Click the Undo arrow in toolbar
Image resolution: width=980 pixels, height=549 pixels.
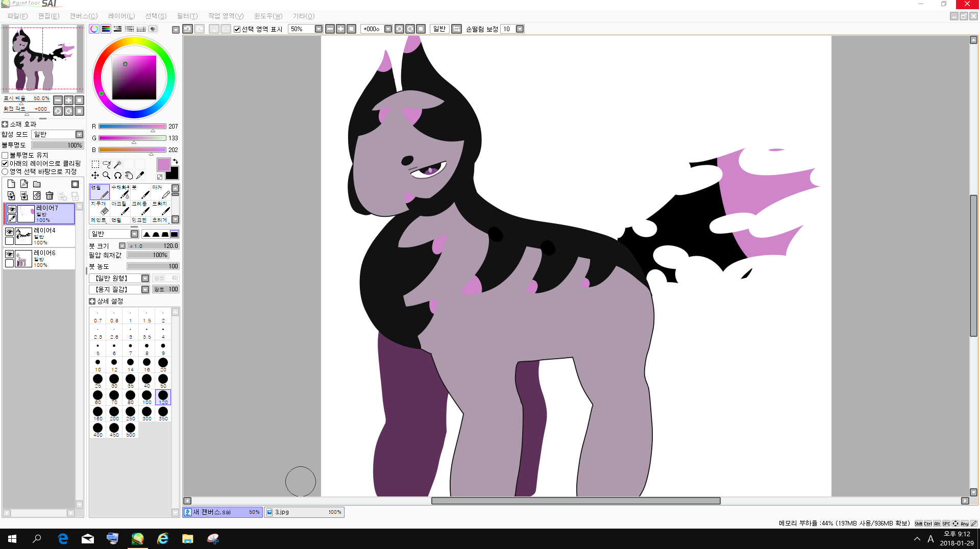tap(187, 29)
